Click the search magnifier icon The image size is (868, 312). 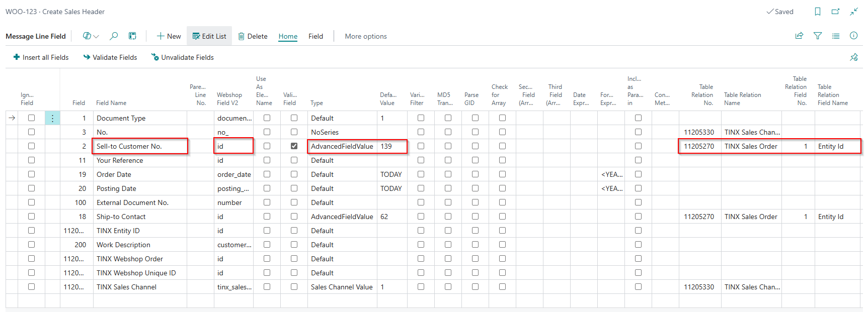(x=114, y=36)
